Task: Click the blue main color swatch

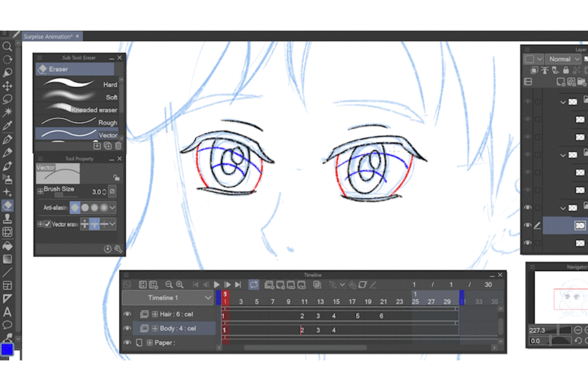Action: tap(7, 349)
